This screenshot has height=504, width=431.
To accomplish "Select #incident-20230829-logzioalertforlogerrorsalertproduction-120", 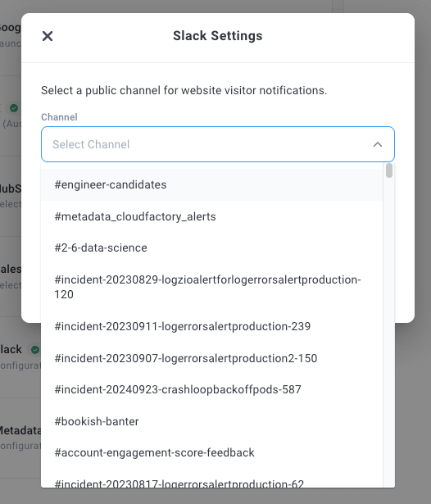I will click(x=211, y=287).
